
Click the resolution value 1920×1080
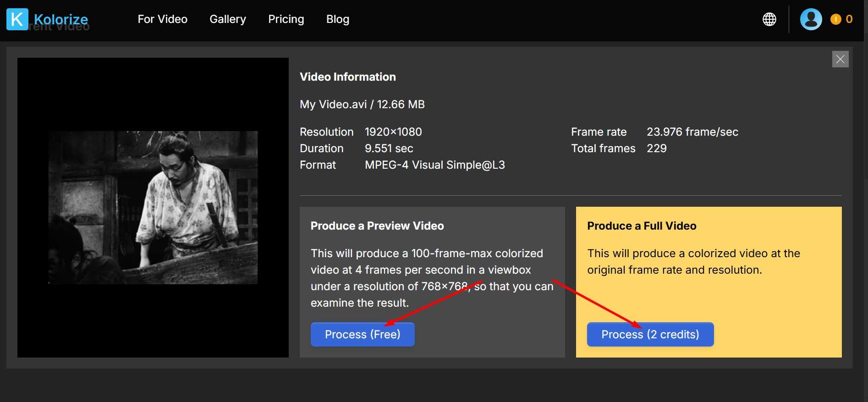tap(393, 132)
